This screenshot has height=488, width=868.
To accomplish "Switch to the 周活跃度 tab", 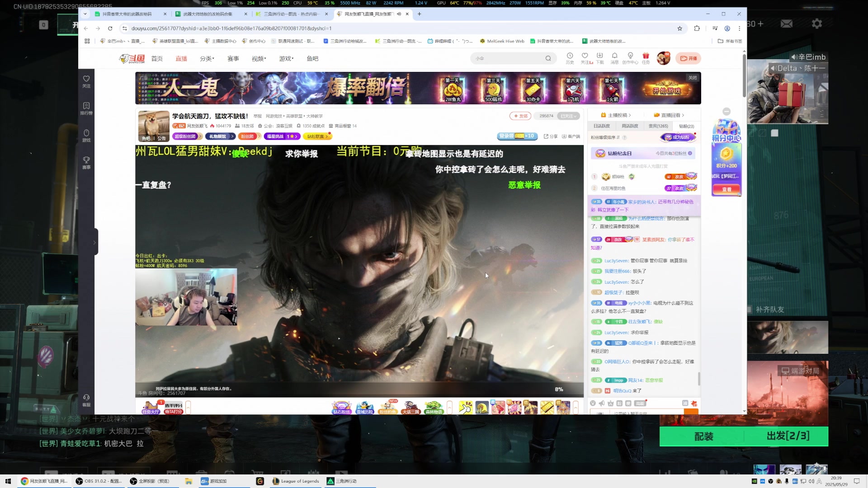I will coord(630,126).
